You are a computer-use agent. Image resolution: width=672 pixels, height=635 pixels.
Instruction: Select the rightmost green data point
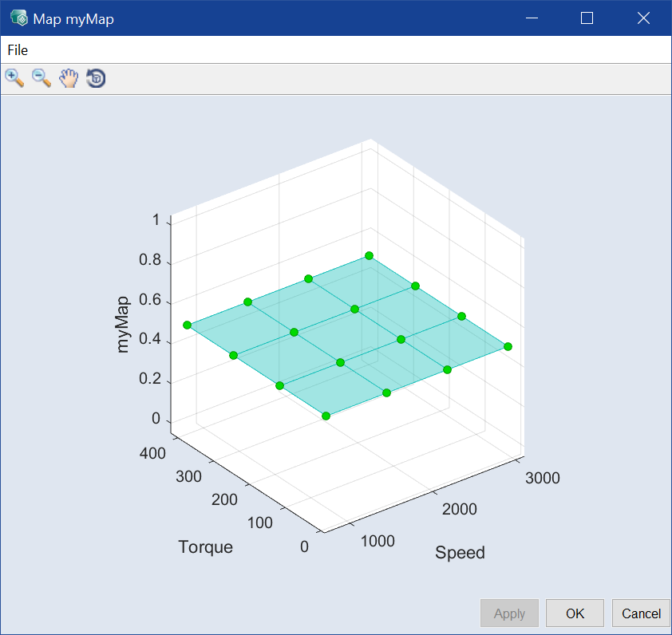(x=508, y=346)
